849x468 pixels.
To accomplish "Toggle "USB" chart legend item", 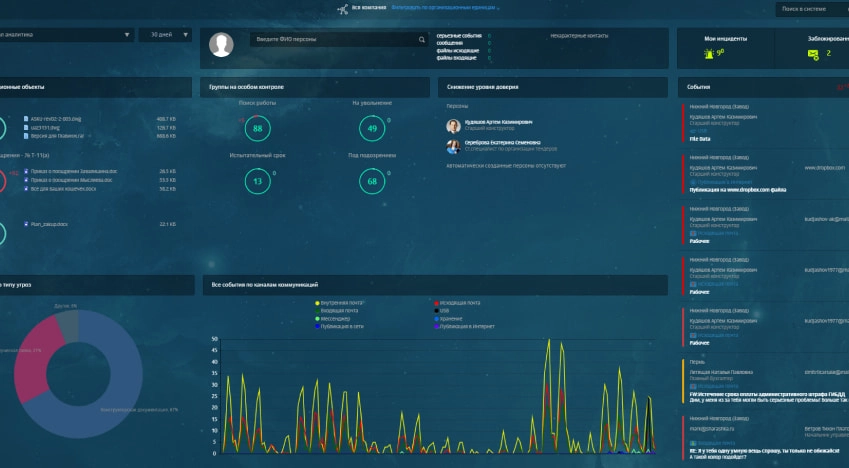I will coord(441,311).
